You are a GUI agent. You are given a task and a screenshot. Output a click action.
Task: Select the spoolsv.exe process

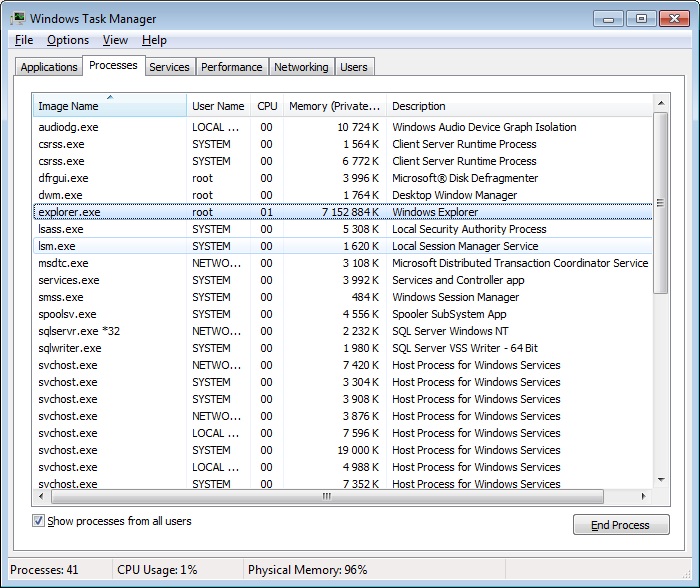tap(342, 314)
